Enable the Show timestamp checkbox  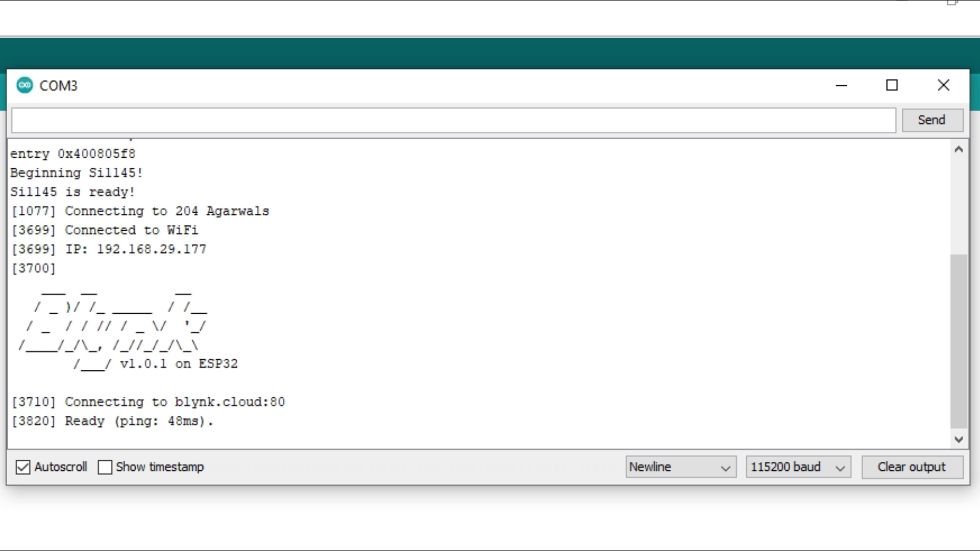point(104,467)
